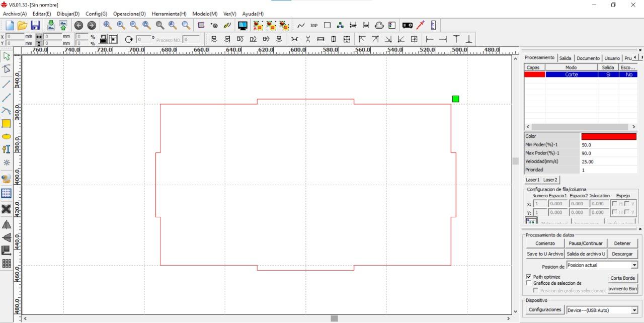Viewport: 644px width, 323px height.
Task: Click the green square origin marker on canvas
Action: click(455, 99)
